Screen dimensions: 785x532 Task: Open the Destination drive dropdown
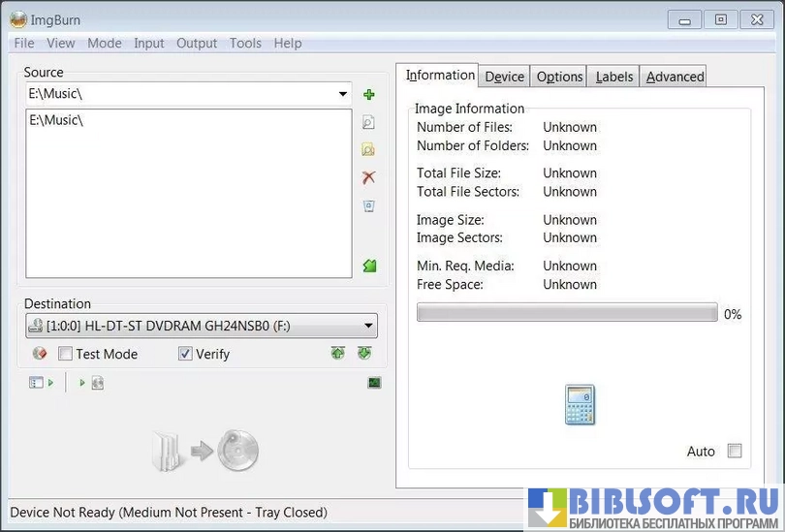coord(367,327)
